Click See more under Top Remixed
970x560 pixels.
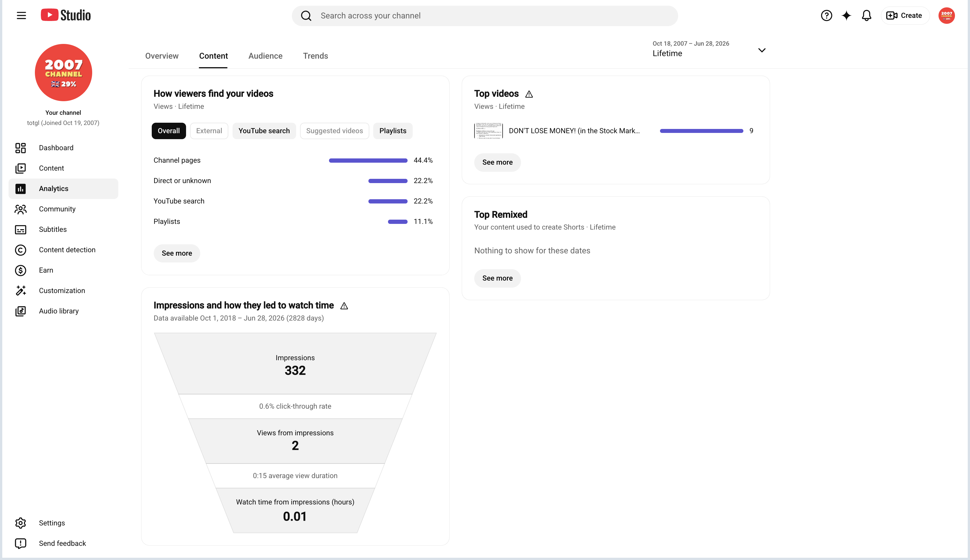pyautogui.click(x=497, y=278)
